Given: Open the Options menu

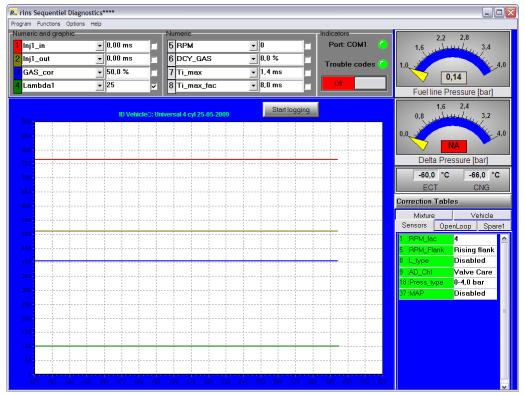Looking at the screenshot, I should click(x=75, y=24).
